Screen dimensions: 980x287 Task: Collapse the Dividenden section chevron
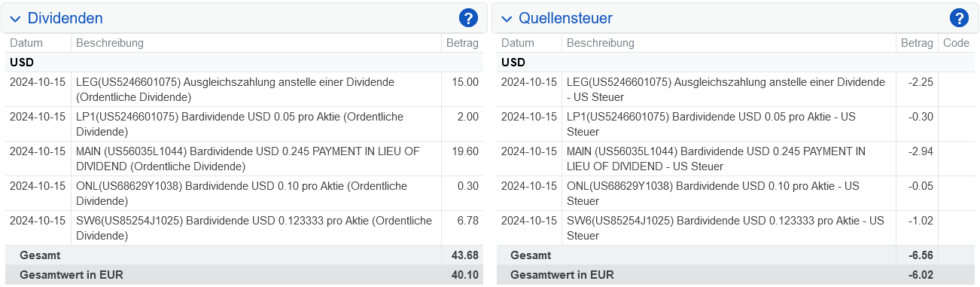15,18
